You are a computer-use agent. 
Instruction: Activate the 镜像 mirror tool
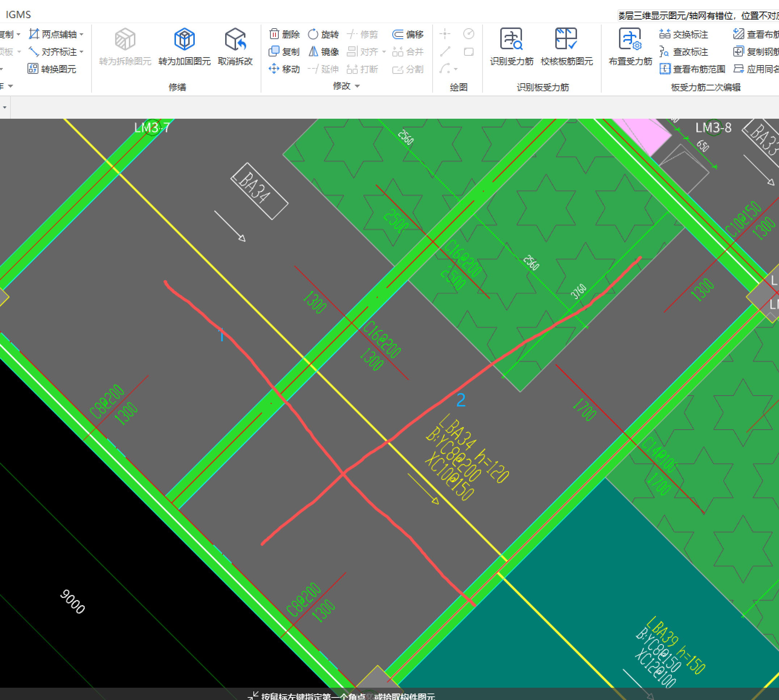[x=324, y=51]
